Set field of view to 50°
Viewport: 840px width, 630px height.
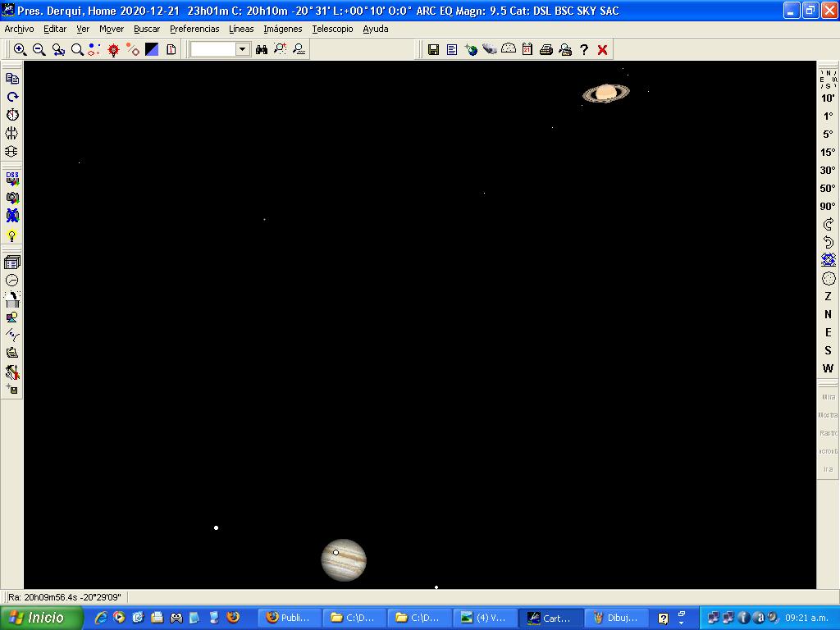click(829, 189)
